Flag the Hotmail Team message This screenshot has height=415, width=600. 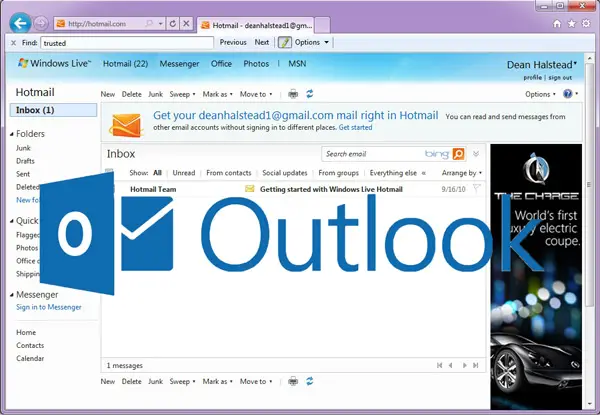[476, 188]
